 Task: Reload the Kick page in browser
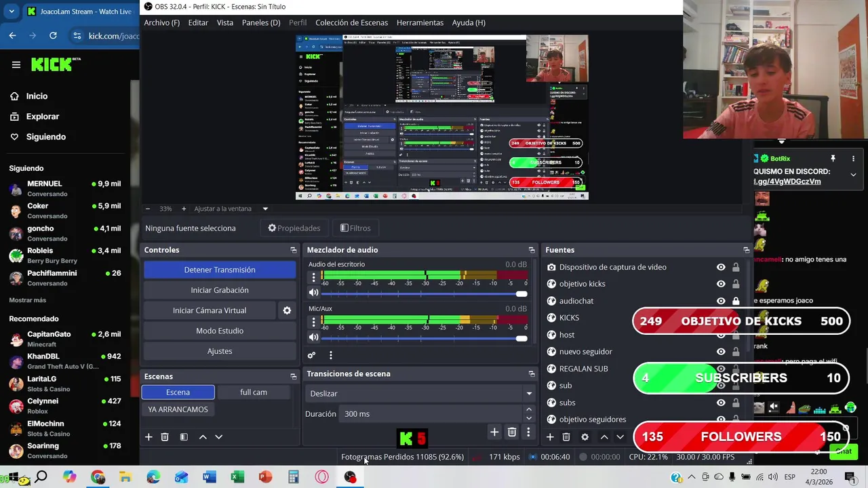point(53,35)
